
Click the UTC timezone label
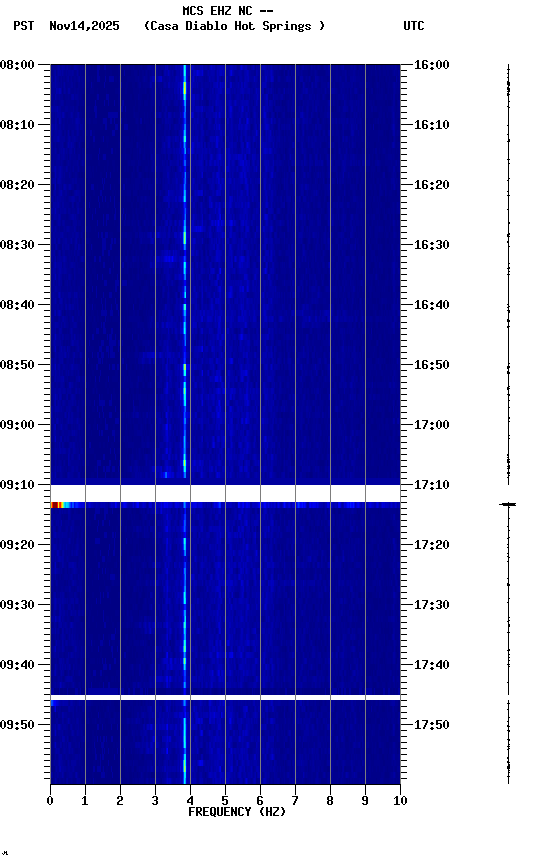coord(414,26)
